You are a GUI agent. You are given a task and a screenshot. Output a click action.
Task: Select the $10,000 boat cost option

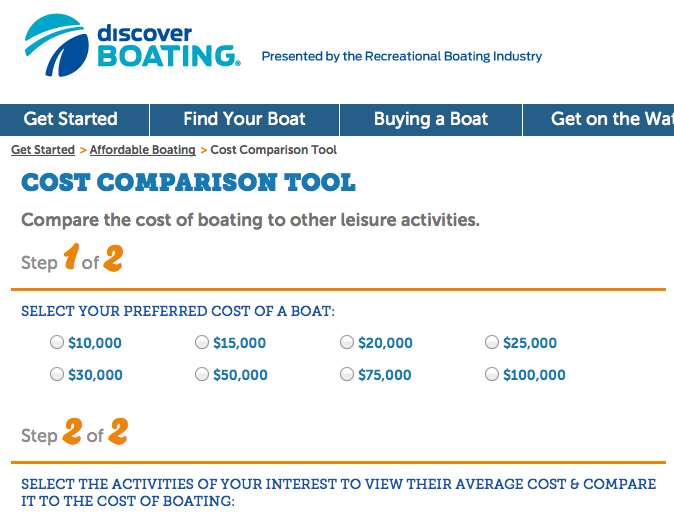click(57, 343)
